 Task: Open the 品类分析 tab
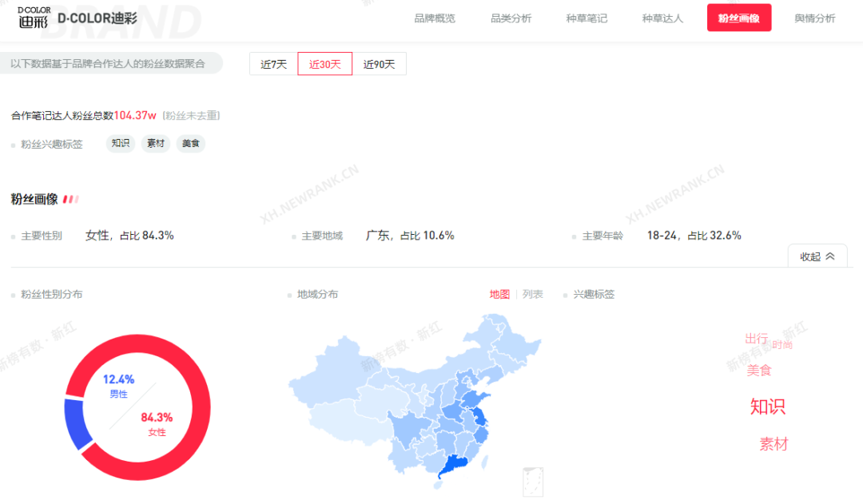[x=511, y=18]
